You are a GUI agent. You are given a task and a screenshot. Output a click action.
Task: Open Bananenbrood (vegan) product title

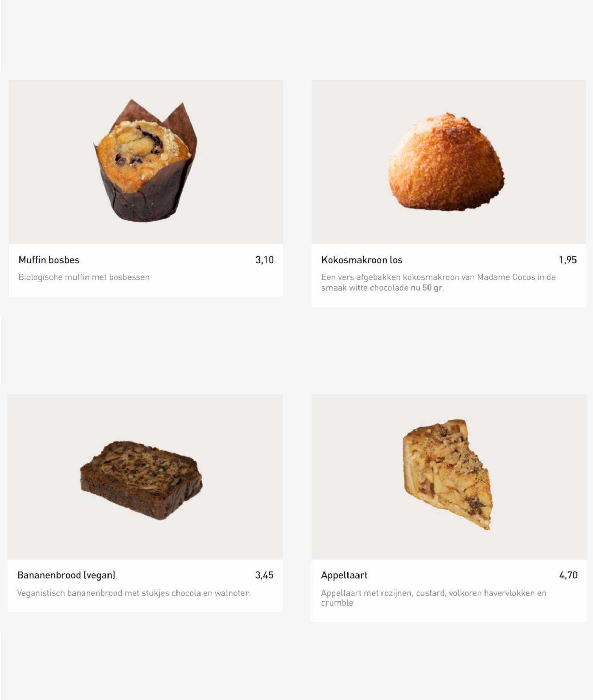click(66, 575)
